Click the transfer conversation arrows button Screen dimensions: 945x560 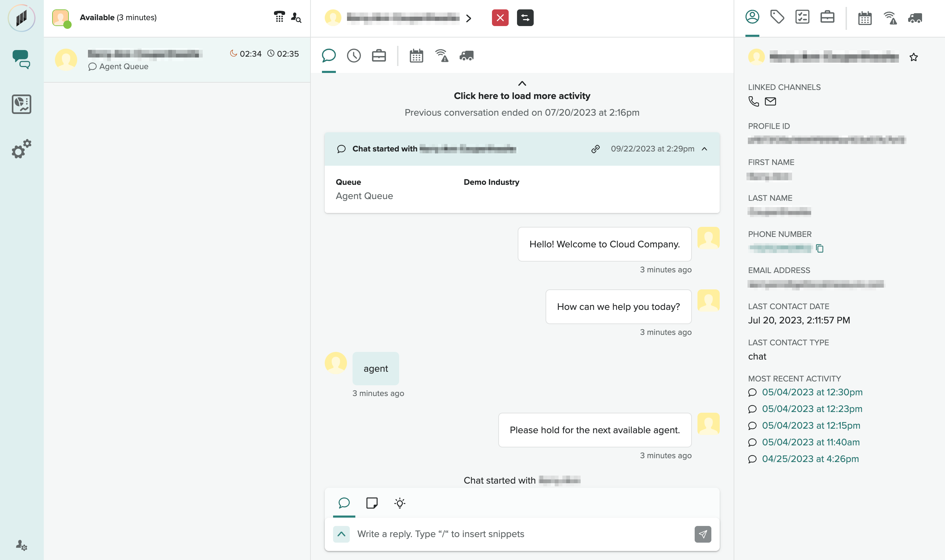tap(525, 18)
